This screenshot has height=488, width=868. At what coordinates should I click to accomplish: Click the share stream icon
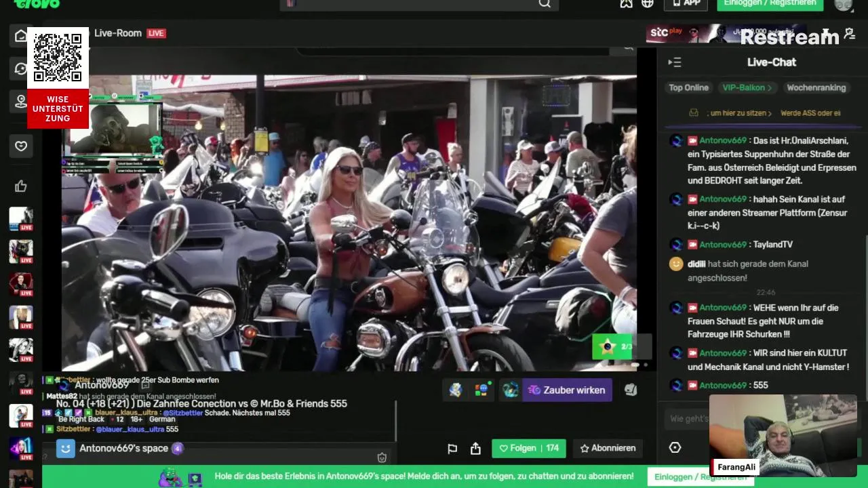click(x=475, y=449)
